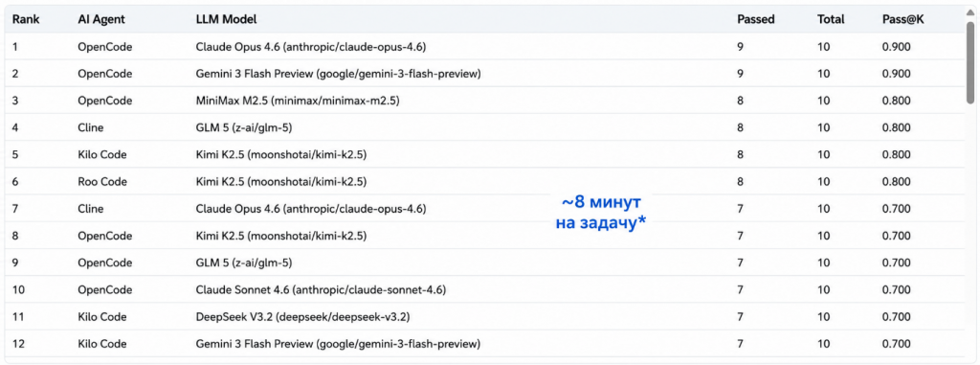Viewport: 980px width, 365px height.
Task: Click the Passed value 9 in rank 2 row
Action: 740,73
